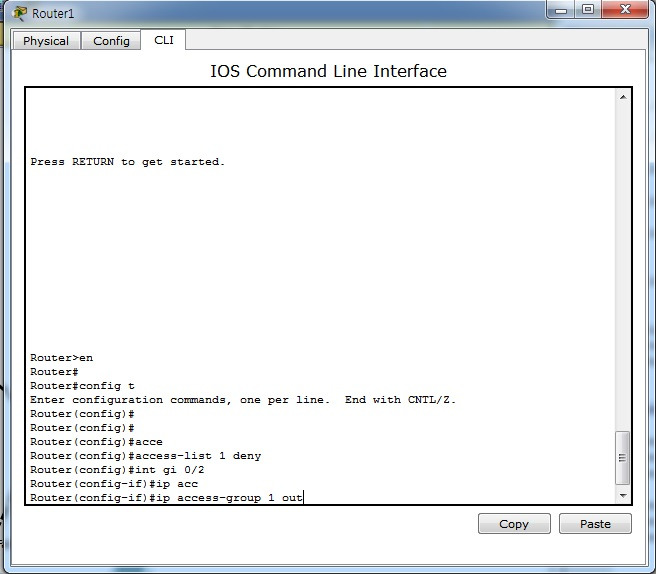Click the 'int gi 0/2' command line
This screenshot has width=656, height=574.
coord(117,470)
